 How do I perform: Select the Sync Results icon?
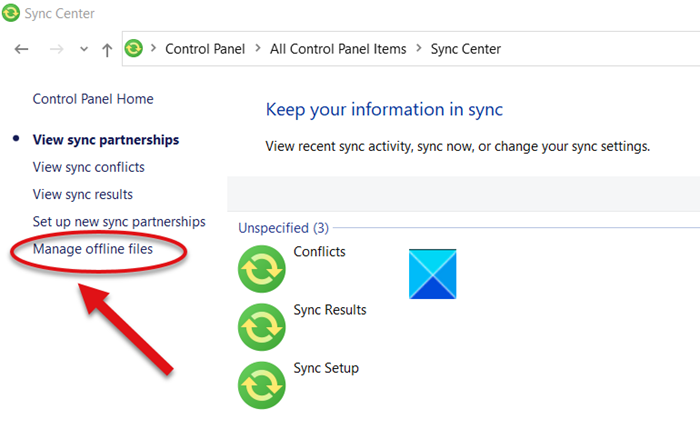[x=262, y=326]
